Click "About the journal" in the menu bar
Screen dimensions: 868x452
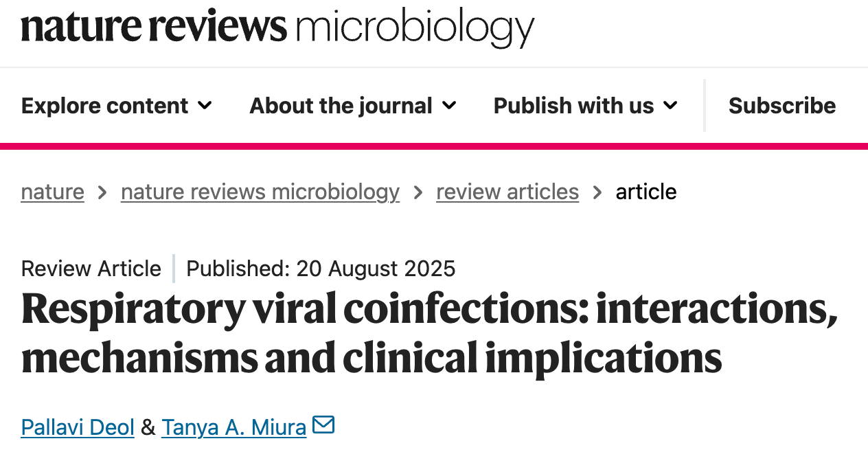(341, 105)
